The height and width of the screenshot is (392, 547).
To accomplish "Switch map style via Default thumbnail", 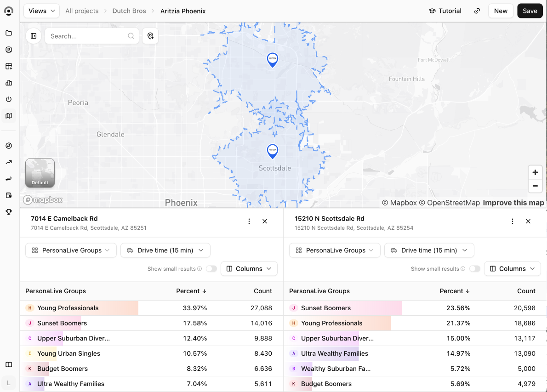I will (x=40, y=173).
